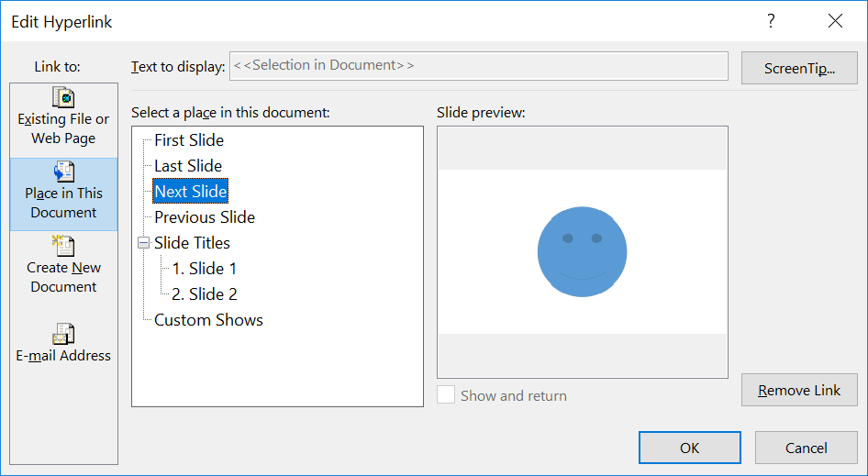Collapse the Slide Titles tree node
The width and height of the screenshot is (868, 476).
pyautogui.click(x=143, y=243)
